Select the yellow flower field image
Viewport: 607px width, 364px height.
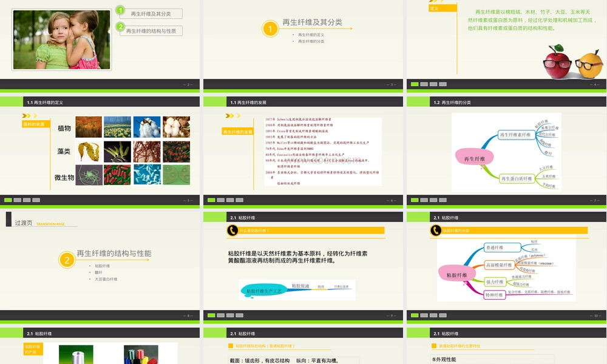click(x=117, y=127)
